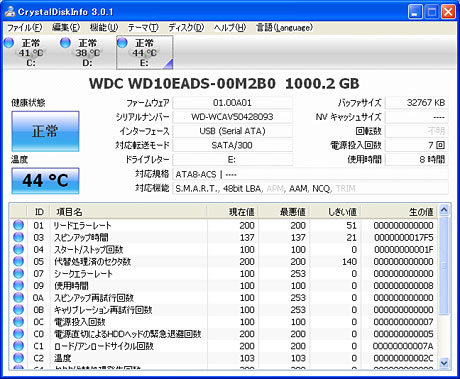The image size is (460, 379).
Task: Click the supported features field with S.M.A.R.T.
Action: tap(310, 188)
